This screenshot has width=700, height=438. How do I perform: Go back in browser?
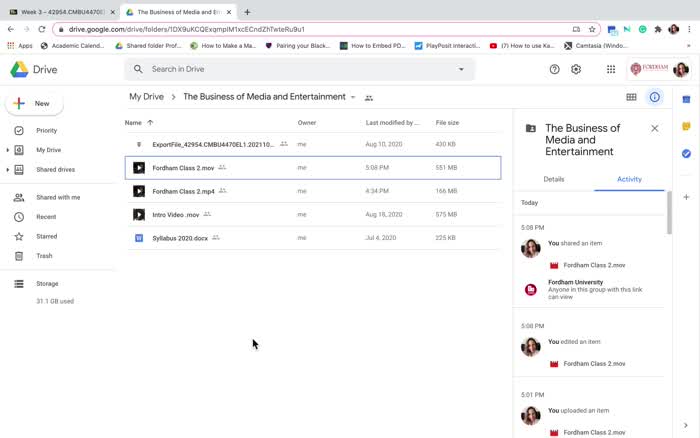[11, 29]
